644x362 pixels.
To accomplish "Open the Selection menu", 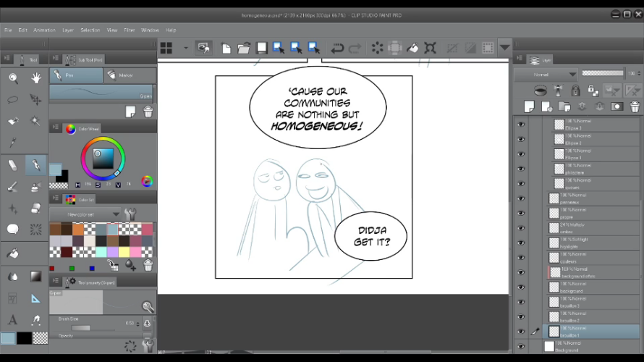I will (90, 30).
